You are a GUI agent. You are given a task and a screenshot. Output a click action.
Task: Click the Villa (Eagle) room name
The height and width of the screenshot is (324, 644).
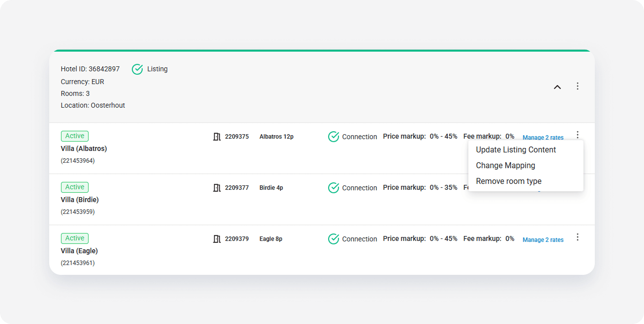click(79, 251)
